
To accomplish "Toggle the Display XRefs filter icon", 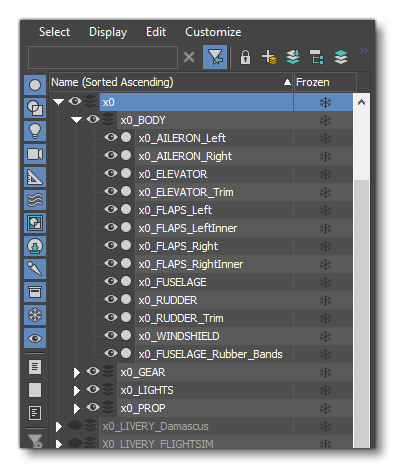I will tap(35, 246).
